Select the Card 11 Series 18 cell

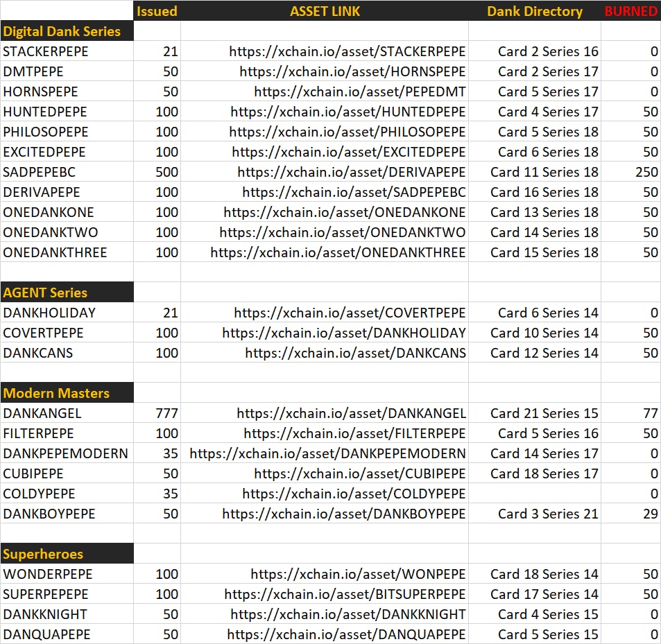click(x=535, y=172)
